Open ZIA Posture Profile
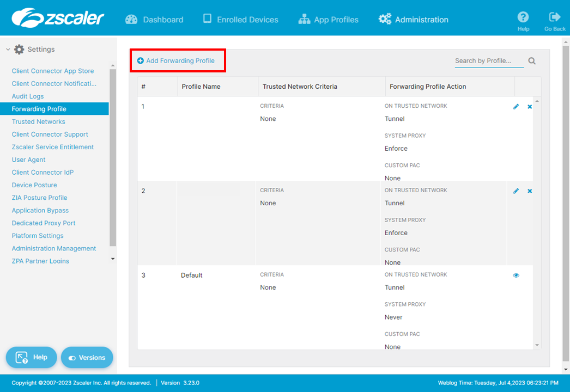 (x=39, y=198)
